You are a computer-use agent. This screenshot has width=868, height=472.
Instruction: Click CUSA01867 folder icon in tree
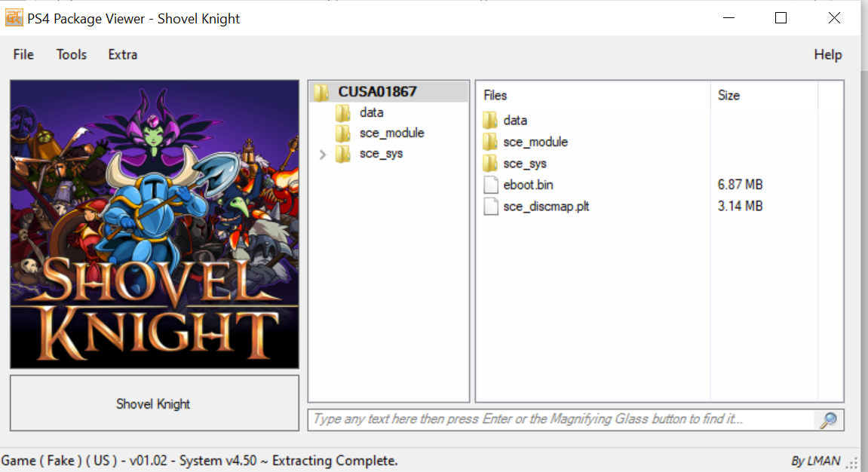[321, 92]
